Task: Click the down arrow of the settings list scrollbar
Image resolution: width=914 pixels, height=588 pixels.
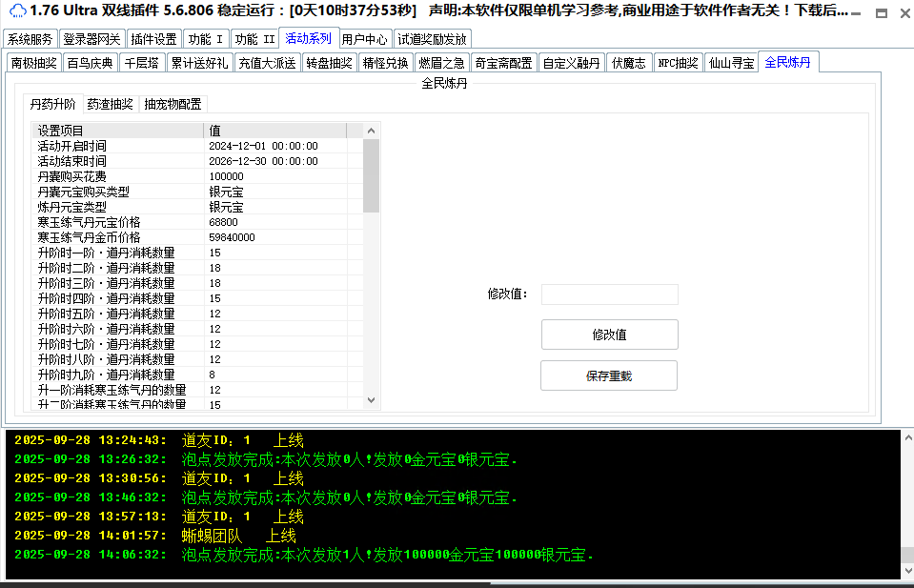Action: [372, 403]
